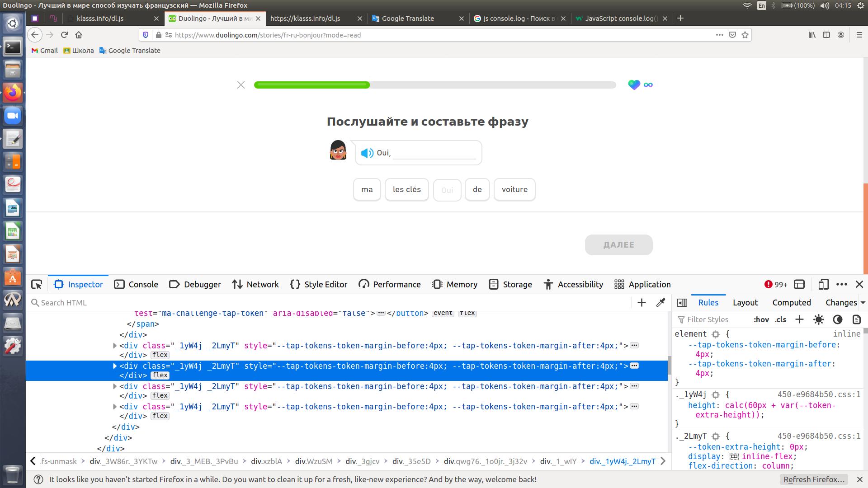Click the eyedropper icon in HTML search bar
This screenshot has height=488, width=868.
click(660, 303)
